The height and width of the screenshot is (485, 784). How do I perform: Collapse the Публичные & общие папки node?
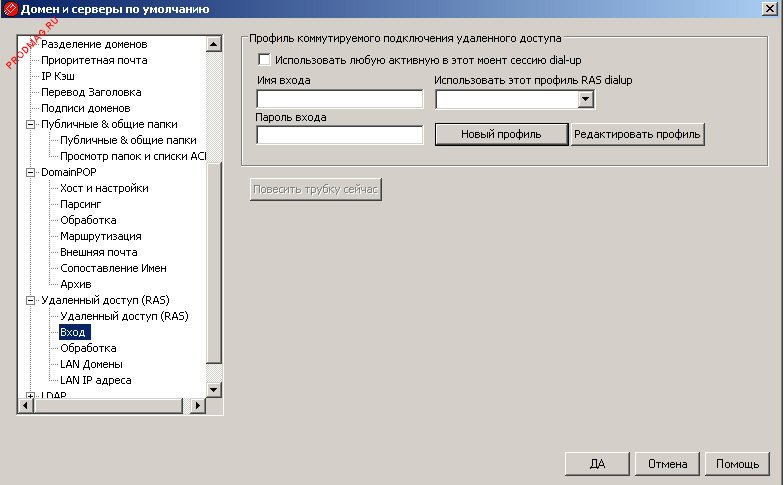click(x=30, y=124)
